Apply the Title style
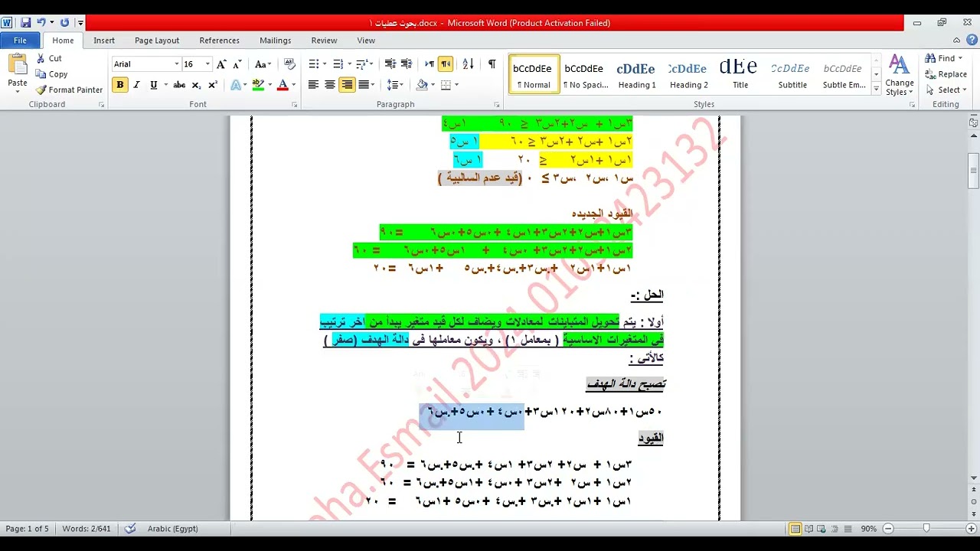The width and height of the screenshot is (980, 551). [x=740, y=74]
